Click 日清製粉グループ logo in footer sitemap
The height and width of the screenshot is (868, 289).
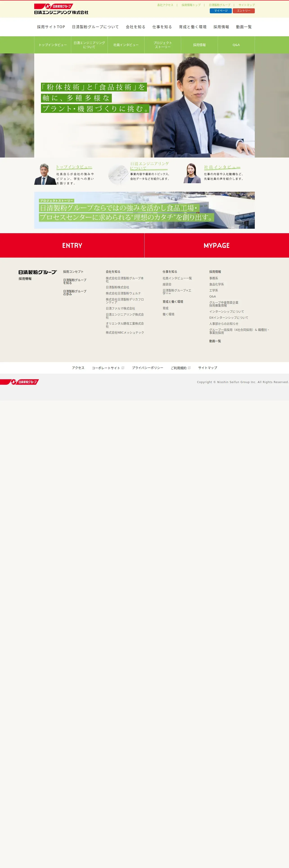[x=37, y=272]
